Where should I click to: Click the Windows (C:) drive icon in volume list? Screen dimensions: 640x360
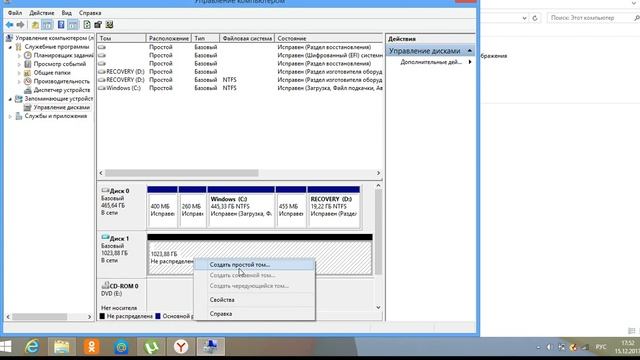[x=102, y=88]
